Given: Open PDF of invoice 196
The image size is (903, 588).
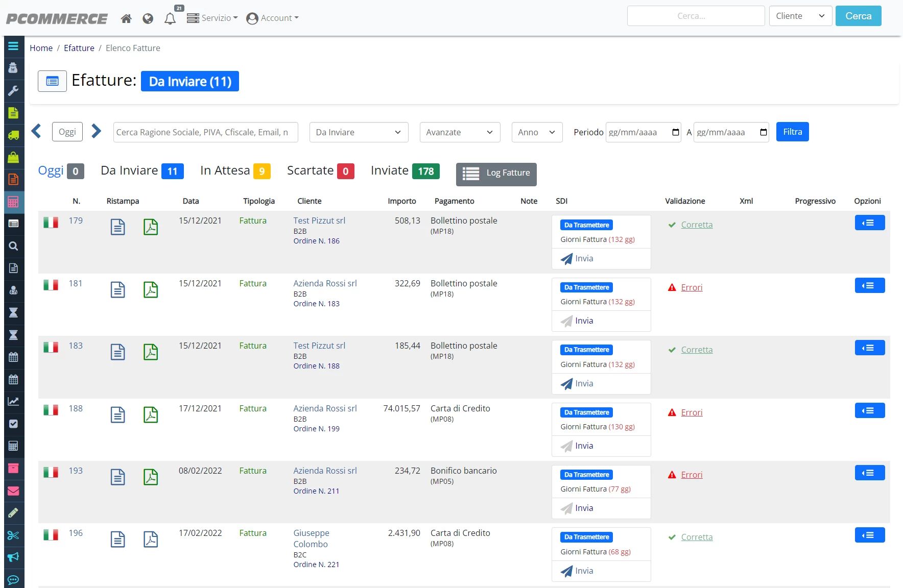Looking at the screenshot, I should tap(151, 539).
